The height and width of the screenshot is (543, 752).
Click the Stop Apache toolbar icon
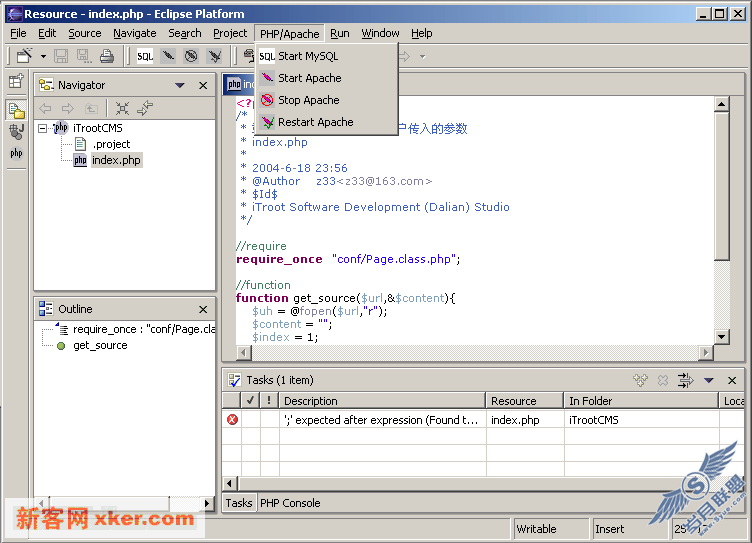coord(191,56)
